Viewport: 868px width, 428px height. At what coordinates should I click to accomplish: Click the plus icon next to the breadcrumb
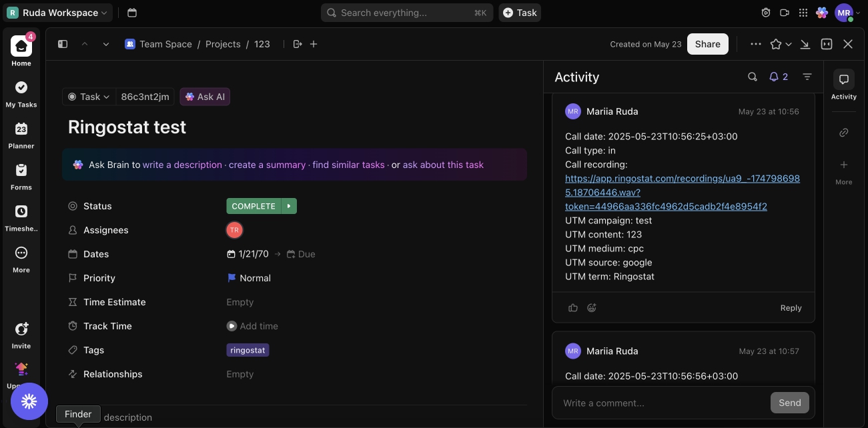point(314,44)
